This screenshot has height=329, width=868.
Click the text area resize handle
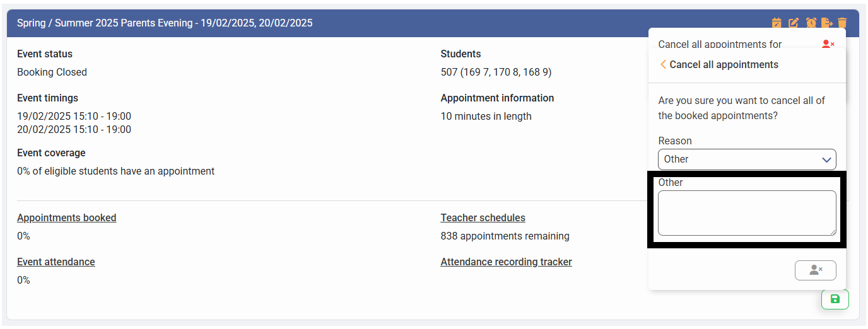pos(833,232)
